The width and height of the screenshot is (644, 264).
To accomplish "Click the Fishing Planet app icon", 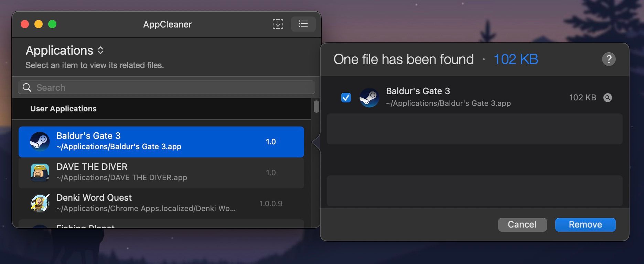I will pos(40,227).
